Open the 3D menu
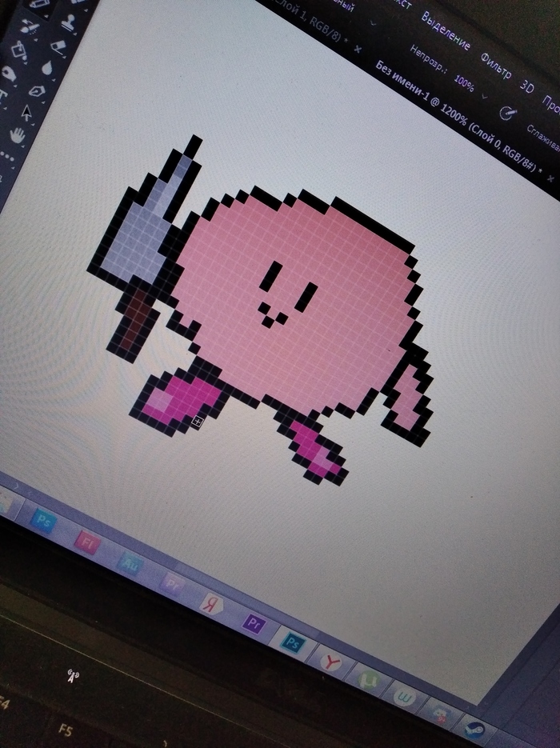560x748 pixels. click(x=526, y=86)
